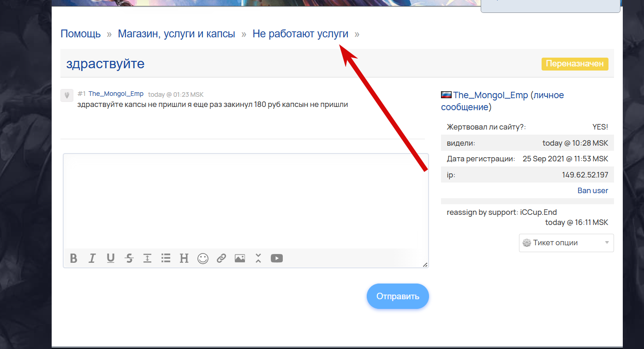
Task: Go to the Помощь breadcrumb
Action: (81, 34)
